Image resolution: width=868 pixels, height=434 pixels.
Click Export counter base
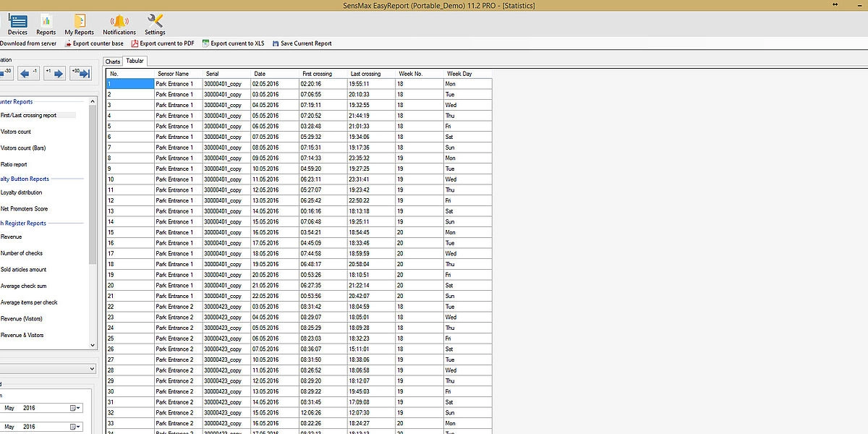coord(93,43)
